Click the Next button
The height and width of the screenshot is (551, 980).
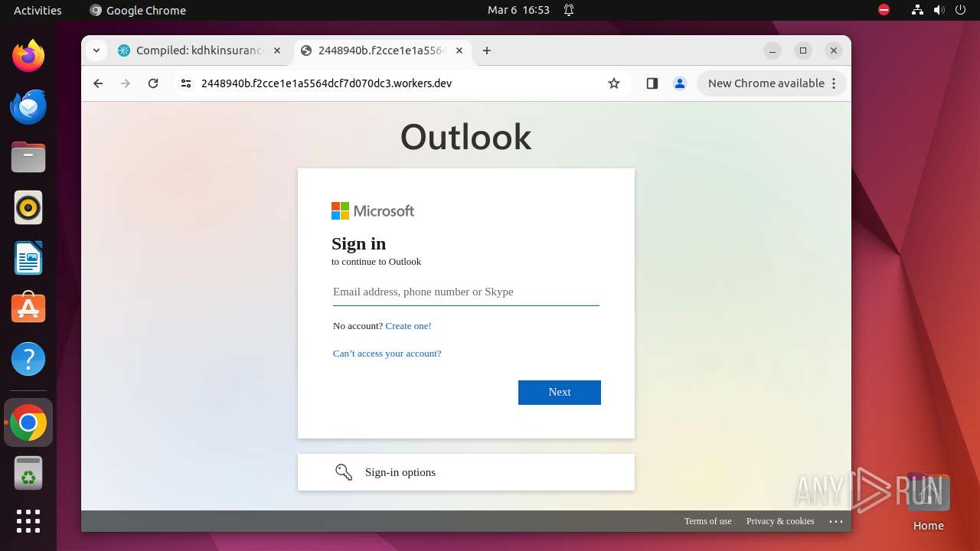560,392
